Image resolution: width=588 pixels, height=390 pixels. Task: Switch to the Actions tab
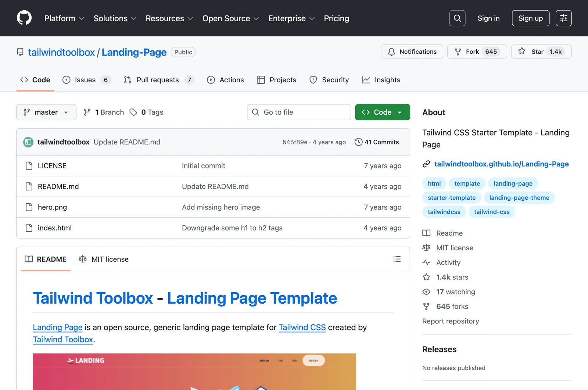point(225,80)
